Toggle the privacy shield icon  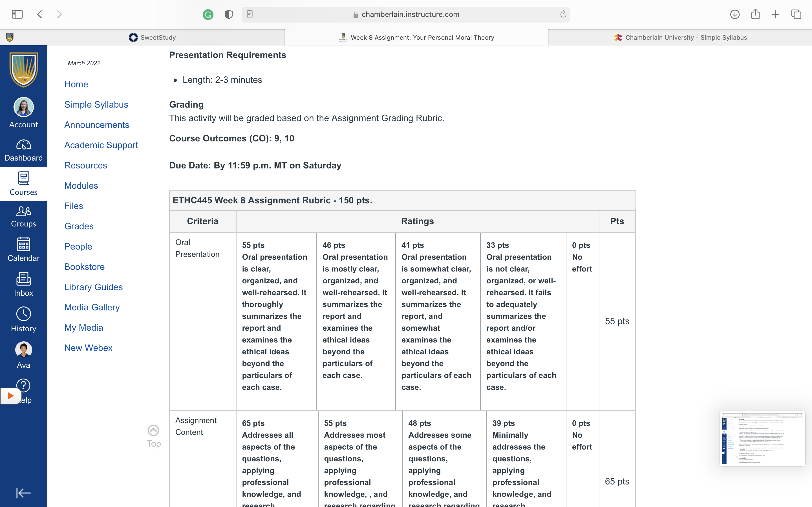229,14
